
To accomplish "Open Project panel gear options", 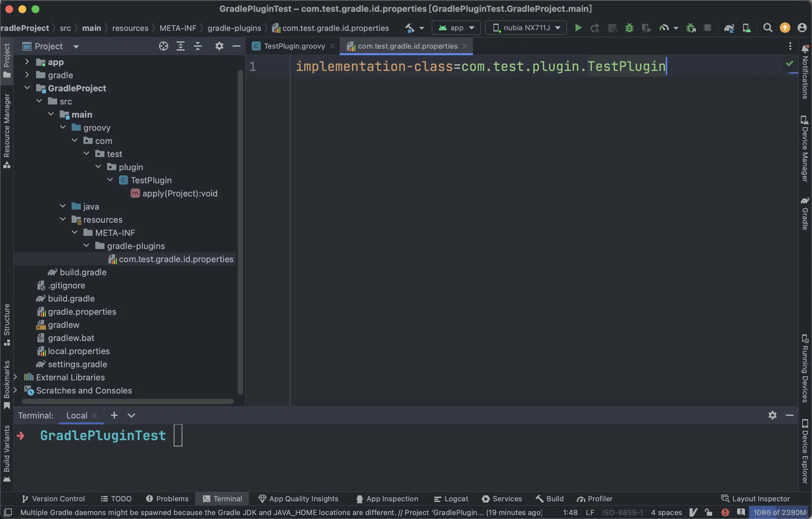I will 219,46.
